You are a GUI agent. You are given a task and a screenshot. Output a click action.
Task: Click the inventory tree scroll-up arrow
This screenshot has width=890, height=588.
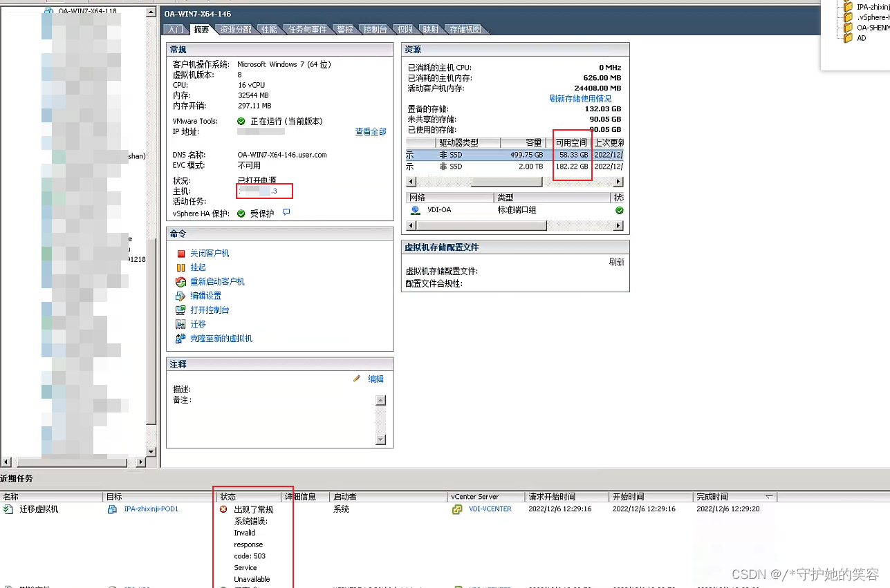coord(151,12)
